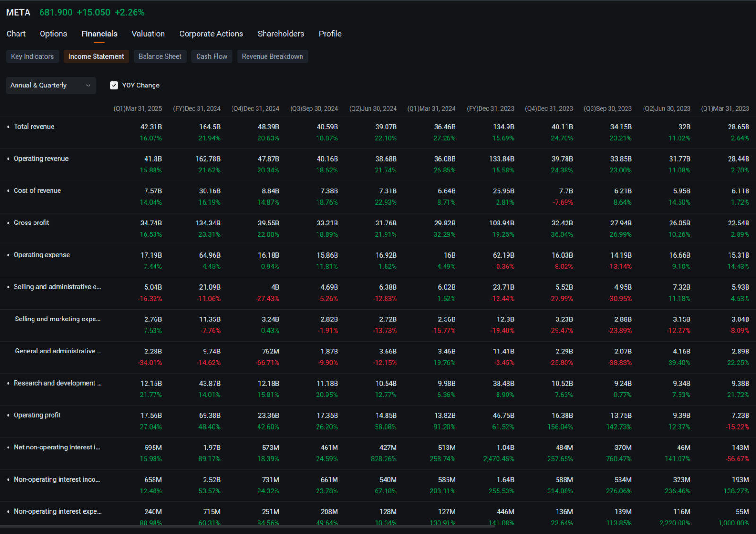Click the -15.22% operating profit change
Viewport: 756px width, 534px height.
pos(738,427)
